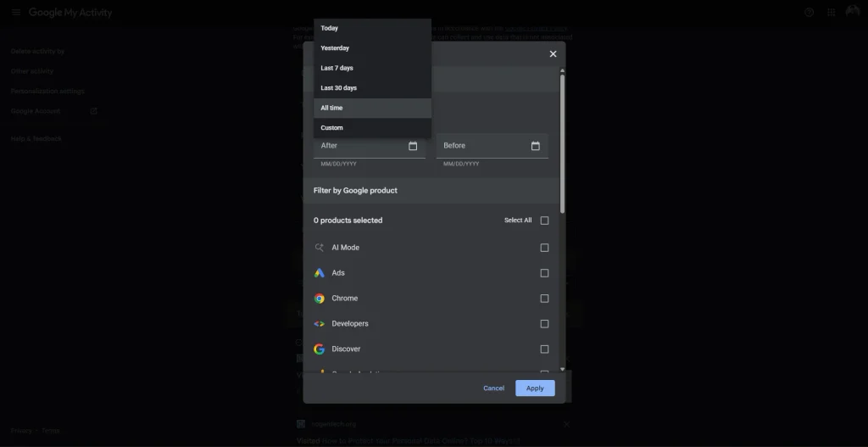Open the help question mark icon
The image size is (868, 447).
(809, 12)
